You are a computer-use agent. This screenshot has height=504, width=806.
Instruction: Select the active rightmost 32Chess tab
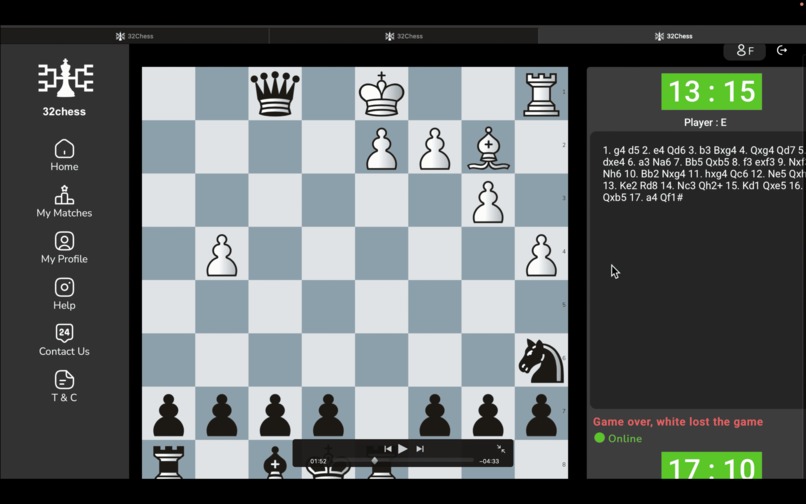(672, 36)
